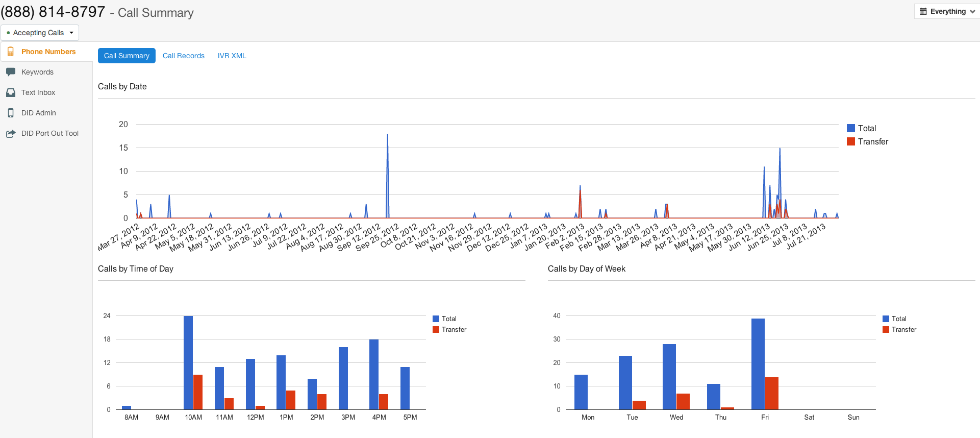
Task: Click the DID Admin mobile icon
Action: [x=11, y=113]
